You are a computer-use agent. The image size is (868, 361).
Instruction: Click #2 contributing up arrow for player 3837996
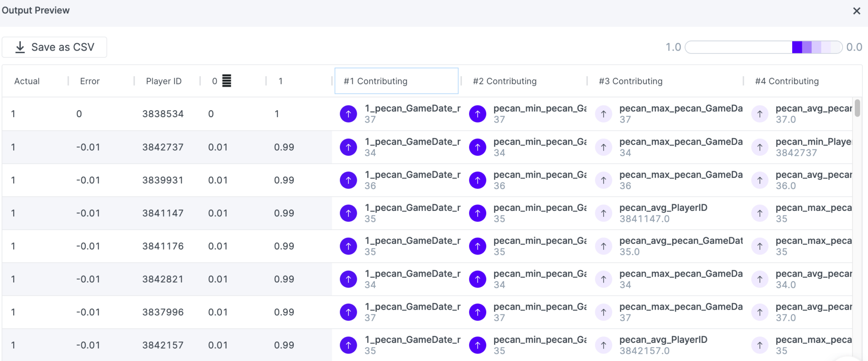pos(478,312)
